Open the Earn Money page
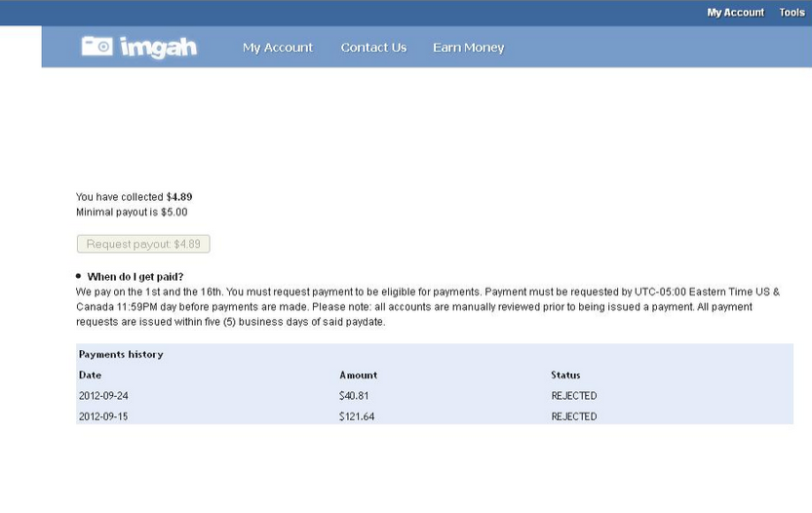Viewport: 812px width, 513px height. [469, 48]
